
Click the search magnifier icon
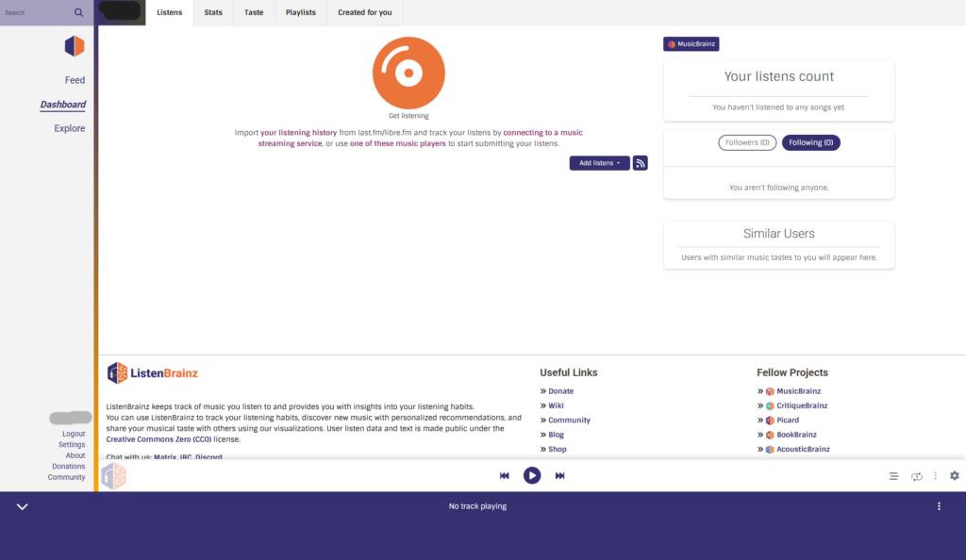coord(78,13)
